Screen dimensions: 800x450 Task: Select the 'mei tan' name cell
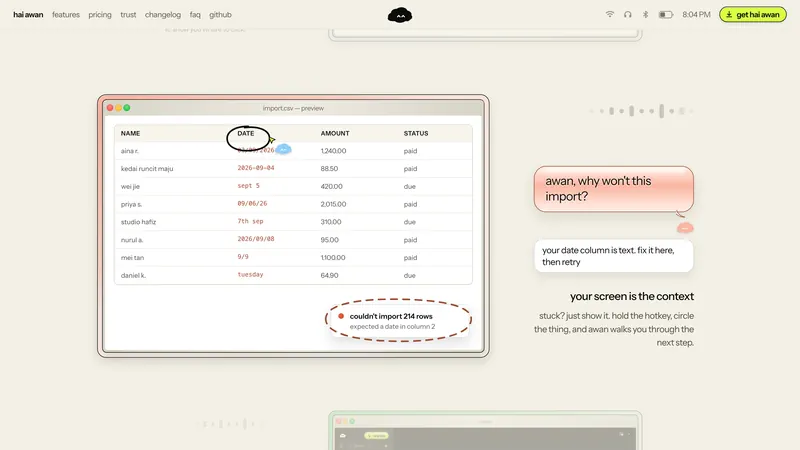[132, 258]
